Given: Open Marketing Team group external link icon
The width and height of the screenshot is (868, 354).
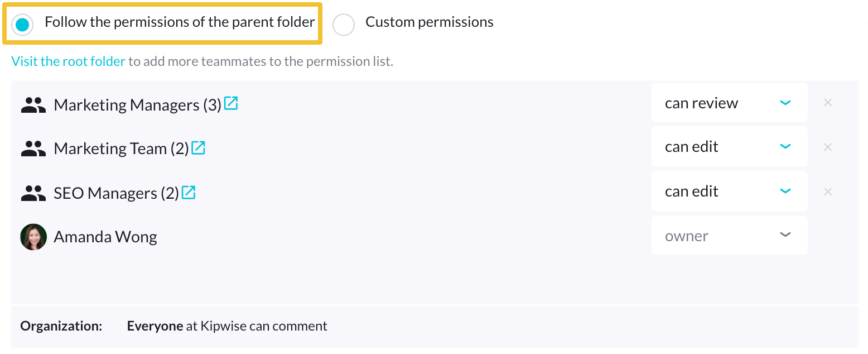Looking at the screenshot, I should (x=199, y=147).
